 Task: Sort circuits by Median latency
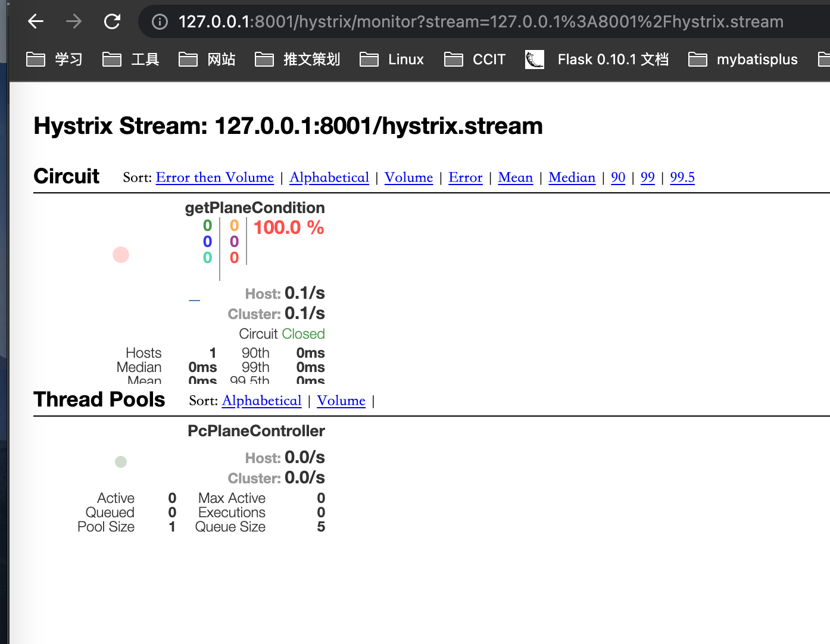pos(572,177)
